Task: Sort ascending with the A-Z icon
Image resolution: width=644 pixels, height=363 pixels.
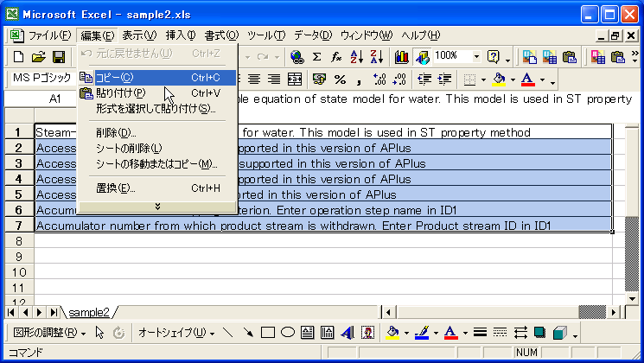Action: 356,57
